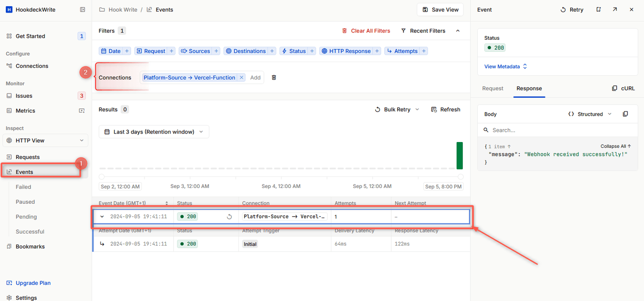Delete the Connections filter via trash icon

[x=274, y=77]
